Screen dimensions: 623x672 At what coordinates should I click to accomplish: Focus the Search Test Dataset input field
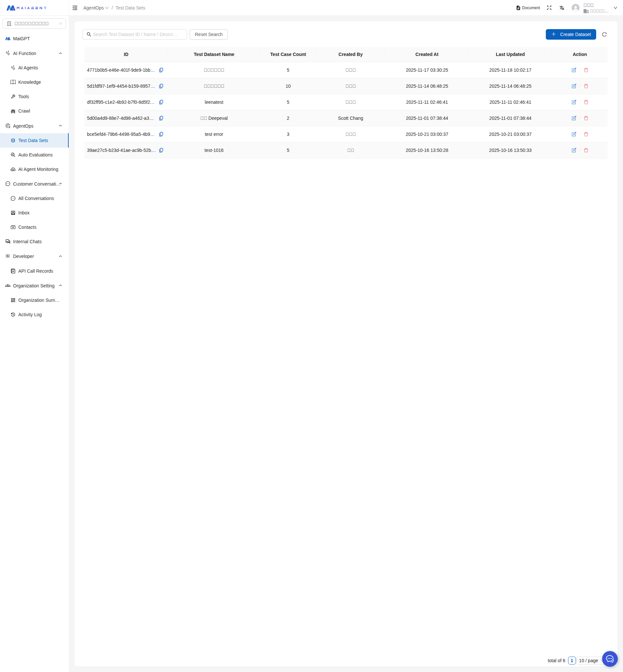[x=135, y=34]
